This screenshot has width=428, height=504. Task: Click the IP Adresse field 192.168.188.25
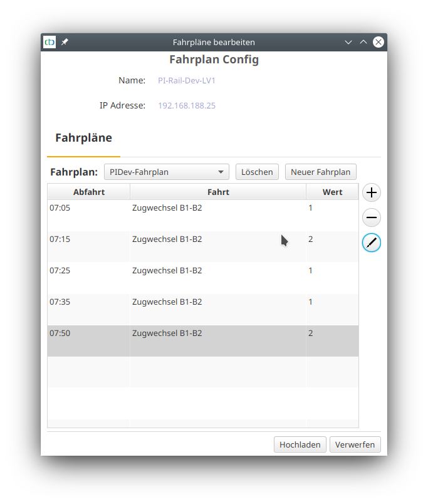187,106
